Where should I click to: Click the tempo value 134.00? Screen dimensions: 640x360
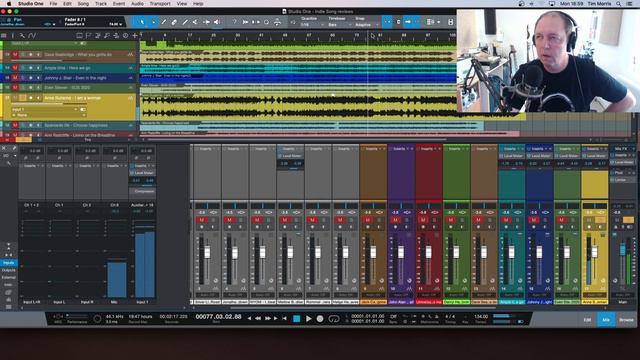click(481, 316)
